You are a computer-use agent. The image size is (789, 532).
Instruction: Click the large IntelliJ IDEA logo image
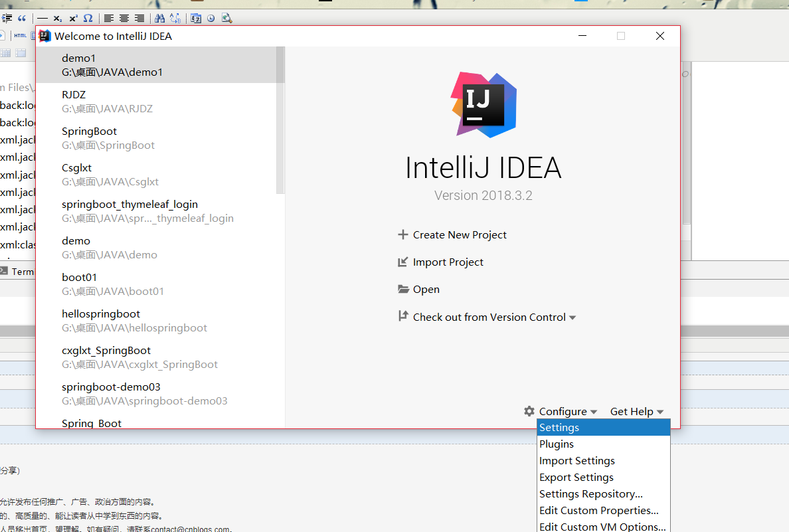(x=483, y=105)
